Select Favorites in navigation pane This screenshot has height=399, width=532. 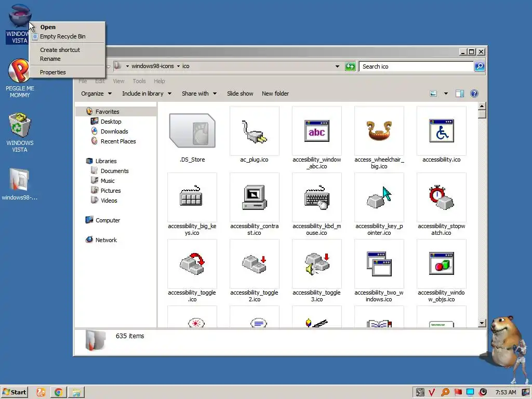point(107,112)
